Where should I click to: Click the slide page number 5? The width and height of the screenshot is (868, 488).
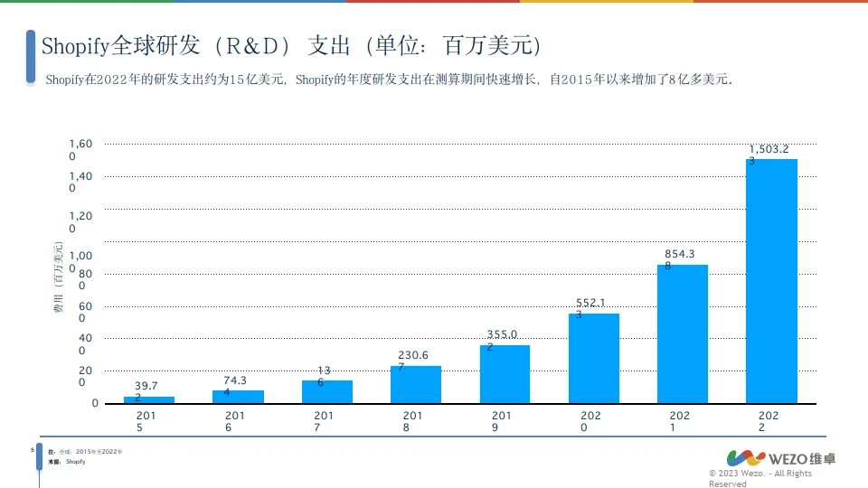click(33, 450)
